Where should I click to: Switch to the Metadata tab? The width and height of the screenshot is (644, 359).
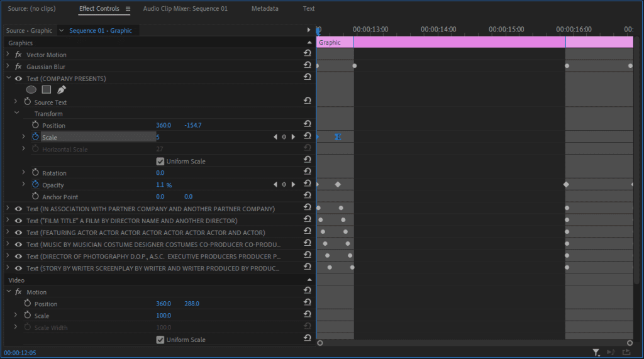(x=264, y=9)
